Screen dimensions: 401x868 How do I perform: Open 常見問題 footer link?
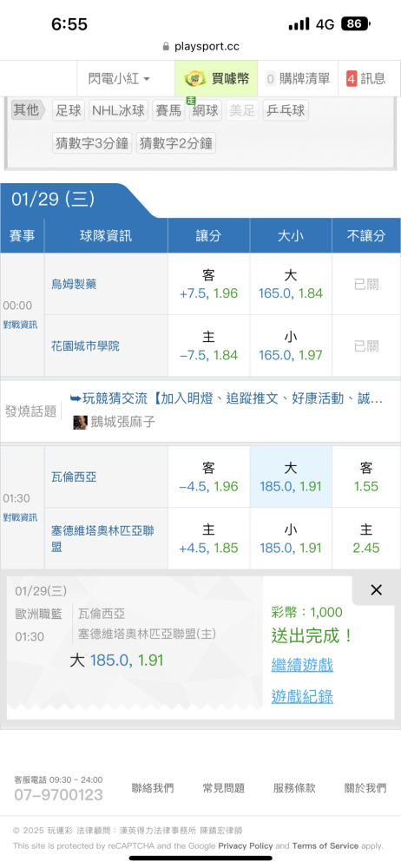point(223,788)
